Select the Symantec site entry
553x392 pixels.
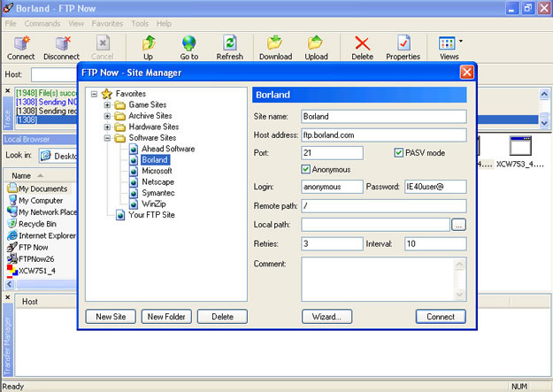coord(158,193)
